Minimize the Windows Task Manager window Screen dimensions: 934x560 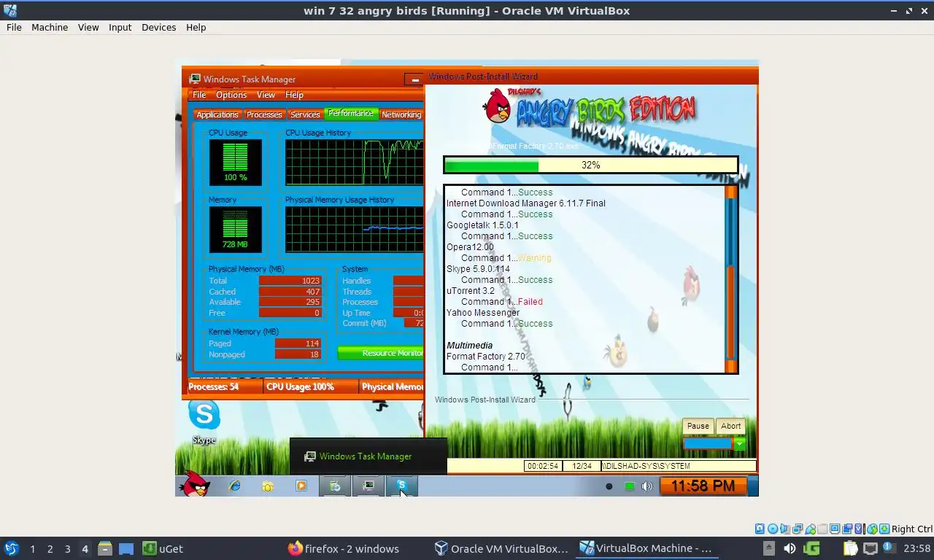414,79
